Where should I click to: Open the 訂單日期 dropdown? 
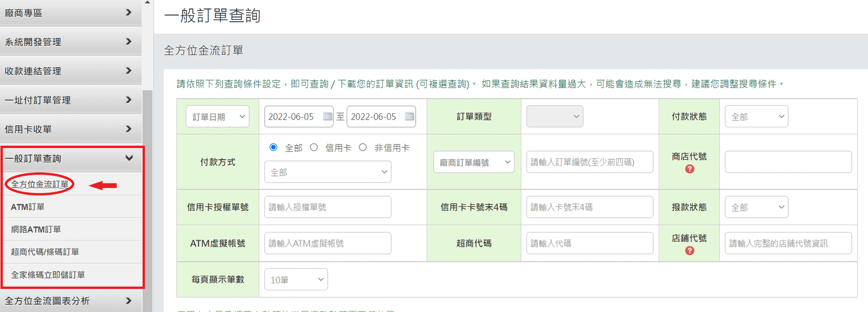218,116
